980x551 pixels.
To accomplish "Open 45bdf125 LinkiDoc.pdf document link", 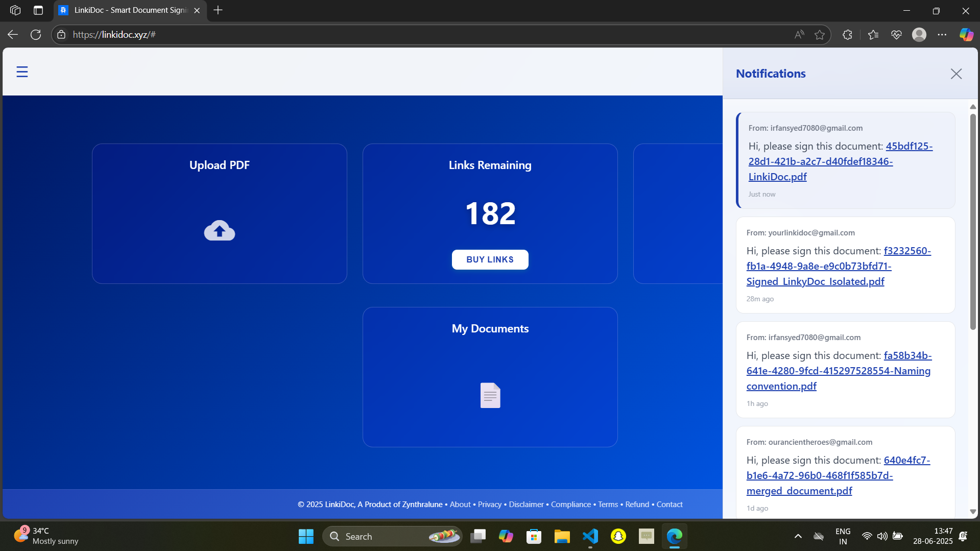I will pos(841,161).
